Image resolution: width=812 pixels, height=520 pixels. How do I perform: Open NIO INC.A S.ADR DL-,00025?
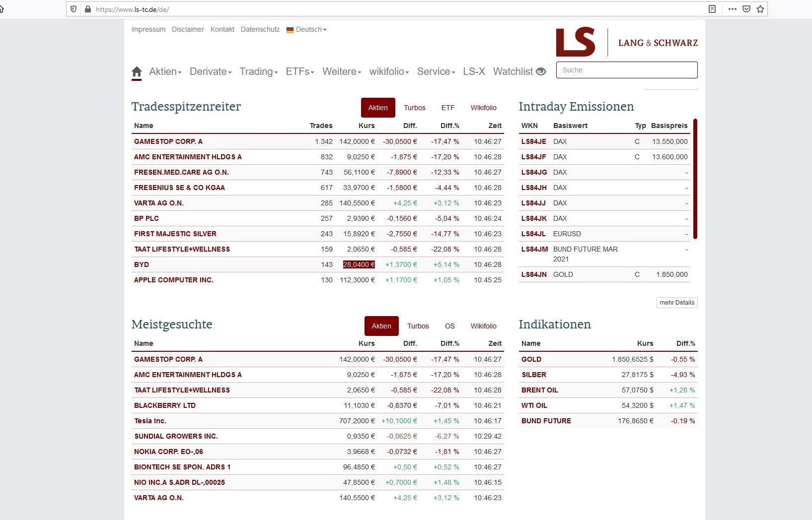179,482
